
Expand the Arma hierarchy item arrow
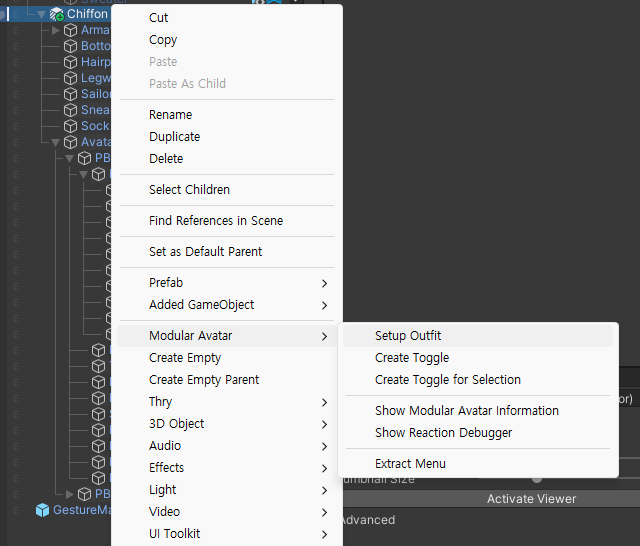[x=56, y=30]
